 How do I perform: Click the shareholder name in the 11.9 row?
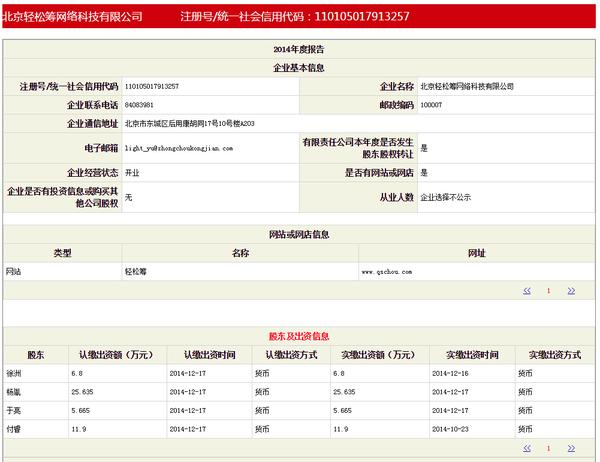coord(13,429)
